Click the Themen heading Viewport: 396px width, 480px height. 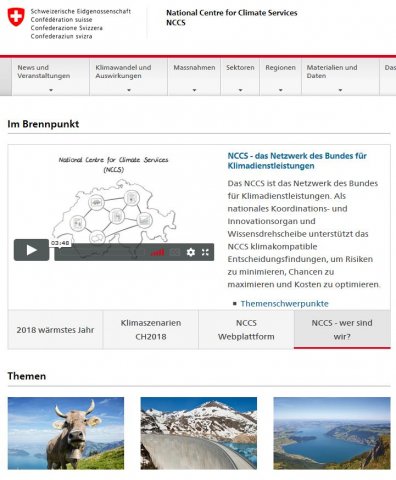(x=27, y=376)
